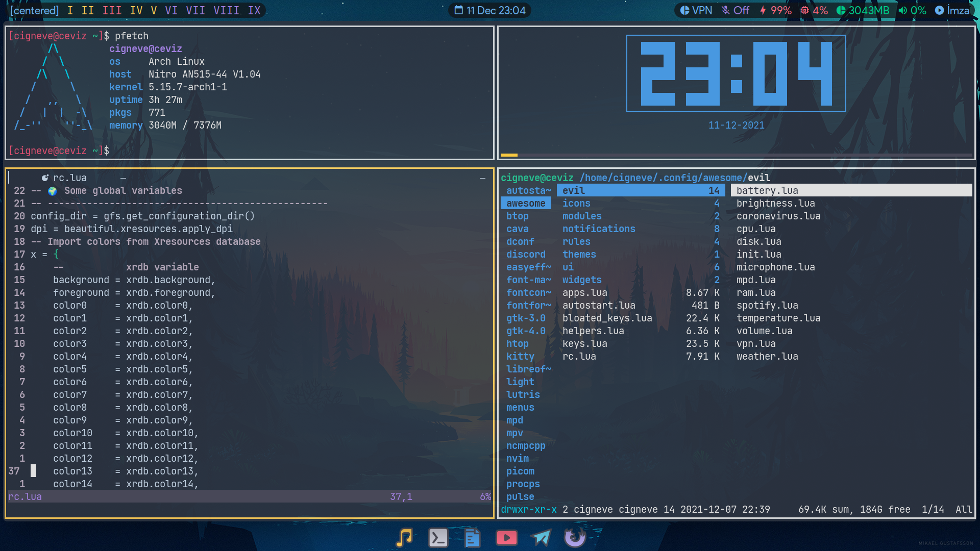
Task: Toggle the microphone Off indicator
Action: (x=735, y=10)
